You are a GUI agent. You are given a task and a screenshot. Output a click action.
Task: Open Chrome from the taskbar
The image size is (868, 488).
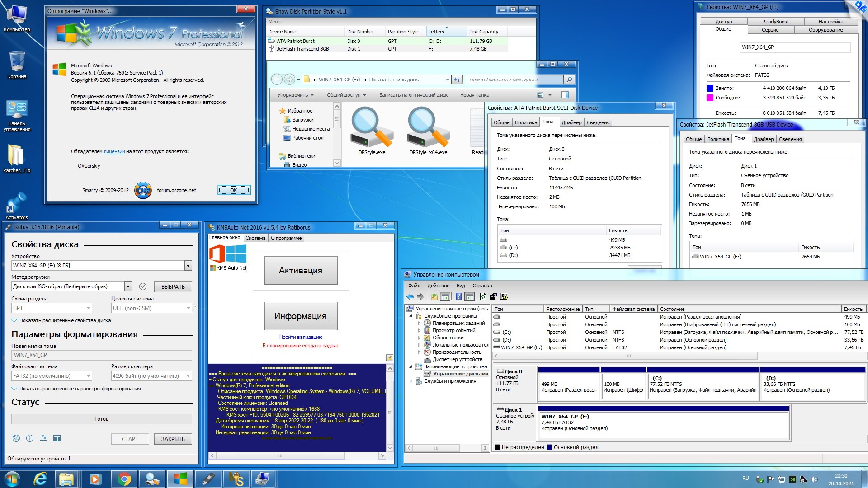(x=124, y=479)
